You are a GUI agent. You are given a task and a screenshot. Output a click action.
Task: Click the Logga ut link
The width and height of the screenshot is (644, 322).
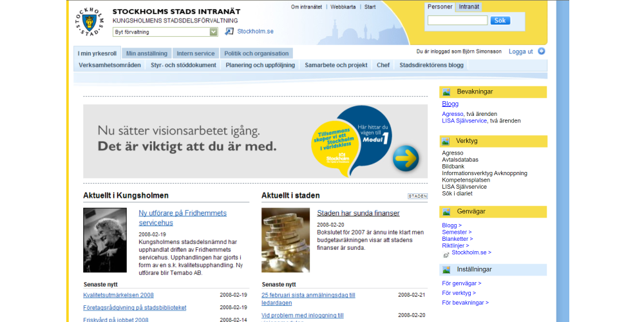pos(520,52)
